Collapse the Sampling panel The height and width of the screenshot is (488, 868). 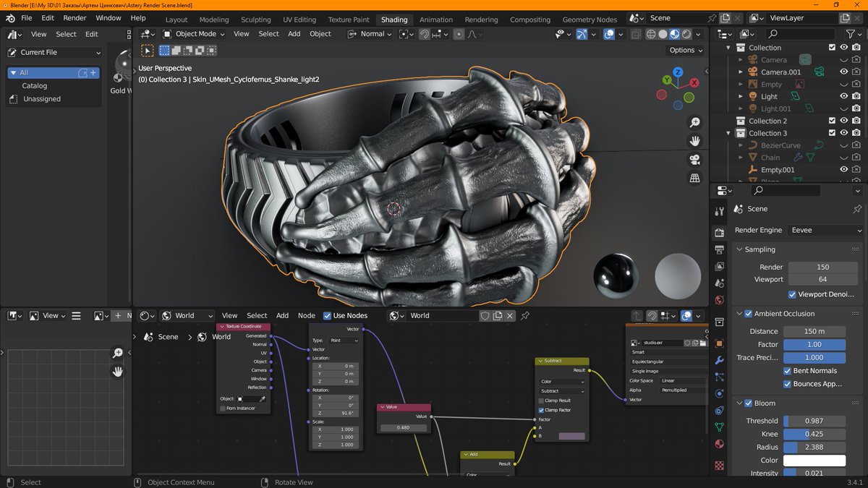coord(740,249)
